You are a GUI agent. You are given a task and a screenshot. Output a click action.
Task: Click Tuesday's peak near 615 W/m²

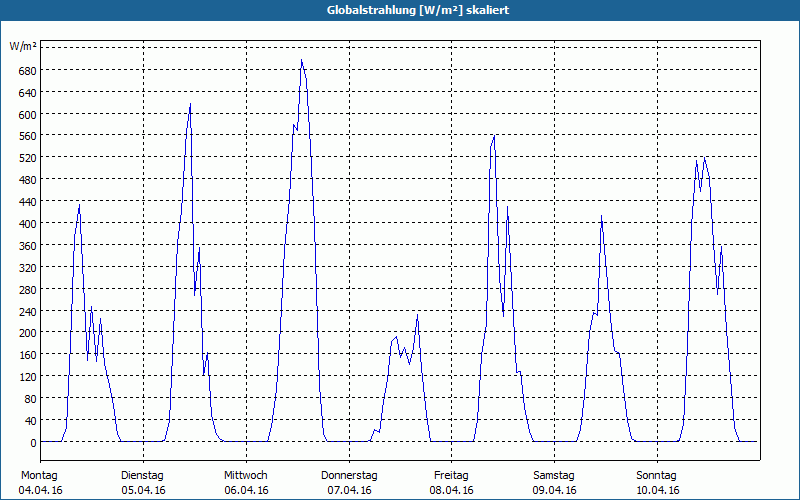coord(190,104)
